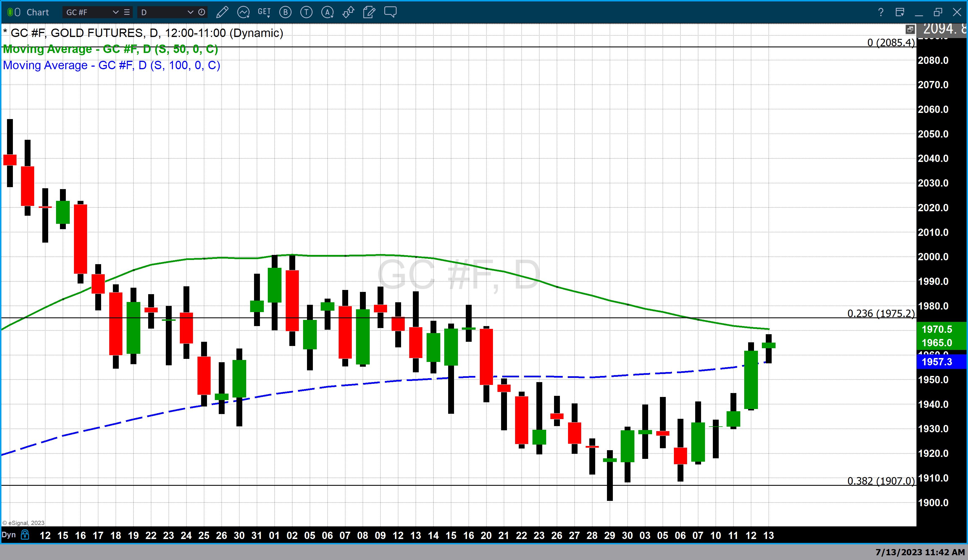Select the drawing pencil tool
Viewport: 968px width, 560px height.
pos(223,12)
